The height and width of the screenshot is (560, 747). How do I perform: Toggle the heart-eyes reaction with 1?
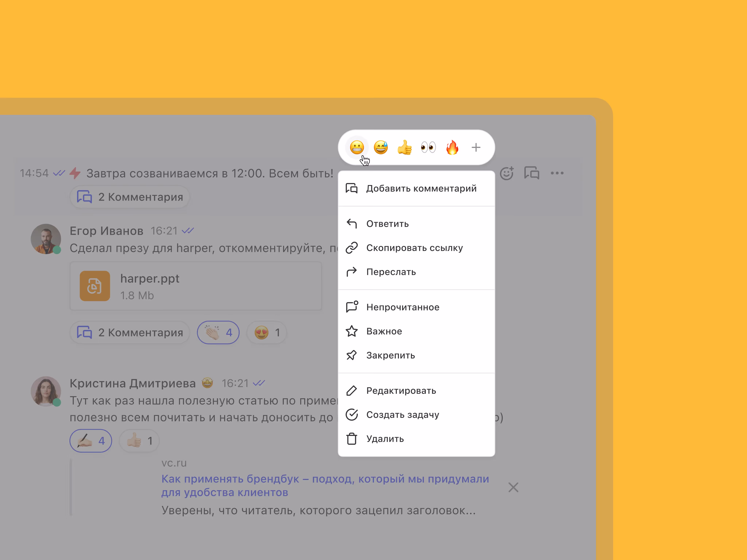(x=267, y=332)
